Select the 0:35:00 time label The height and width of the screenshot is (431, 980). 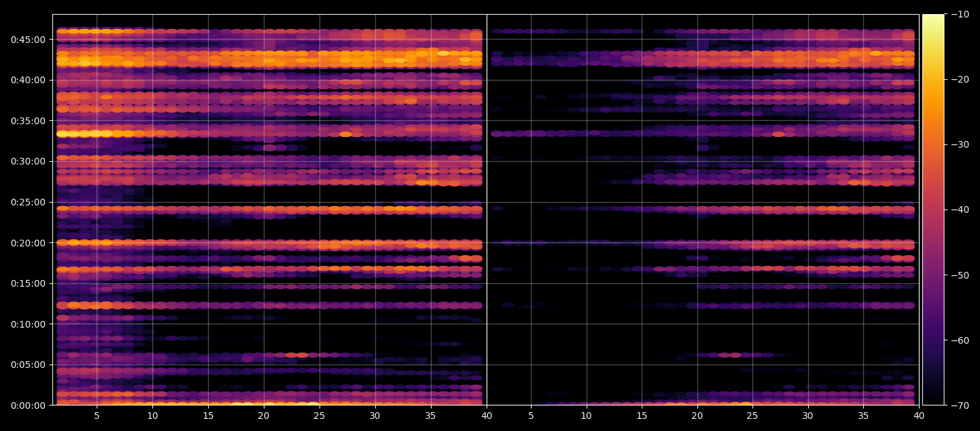28,121
